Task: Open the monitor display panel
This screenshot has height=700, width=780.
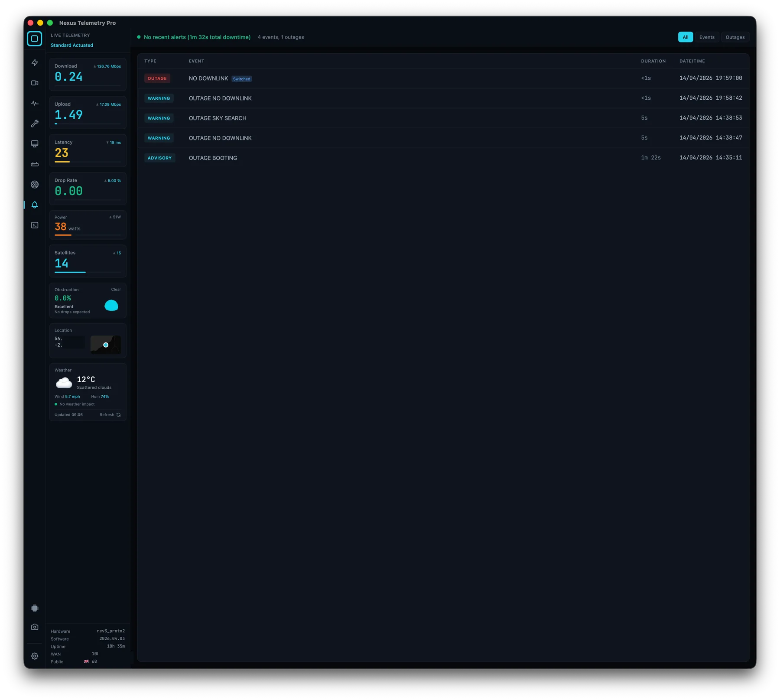Action: point(35,143)
